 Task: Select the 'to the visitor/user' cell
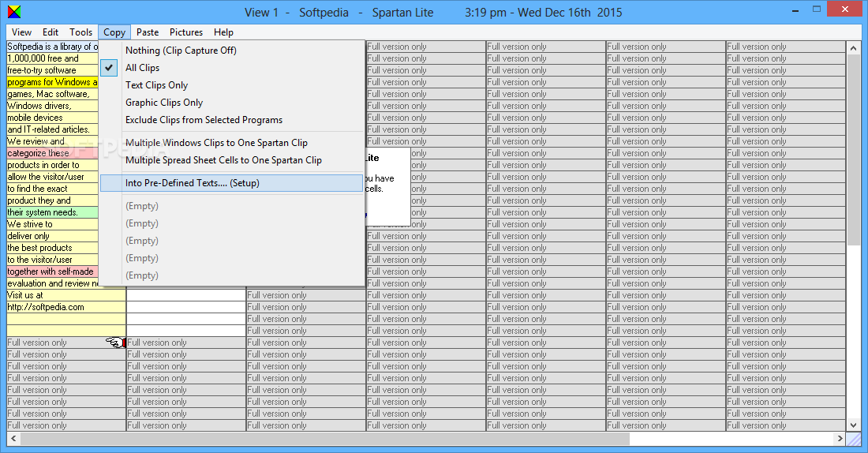coord(53,260)
